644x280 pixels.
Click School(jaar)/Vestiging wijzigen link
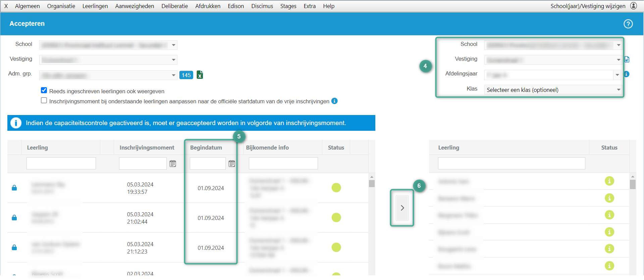coord(588,6)
